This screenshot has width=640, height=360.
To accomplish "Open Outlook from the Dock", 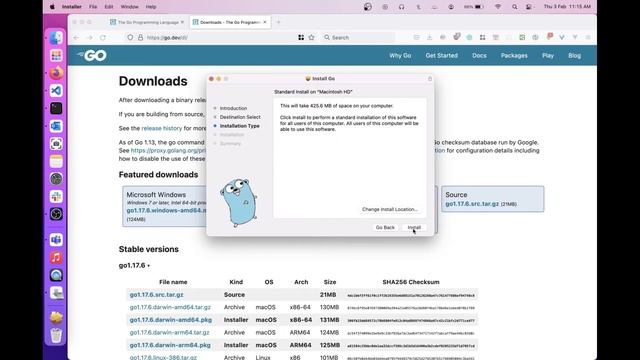I will (56, 126).
